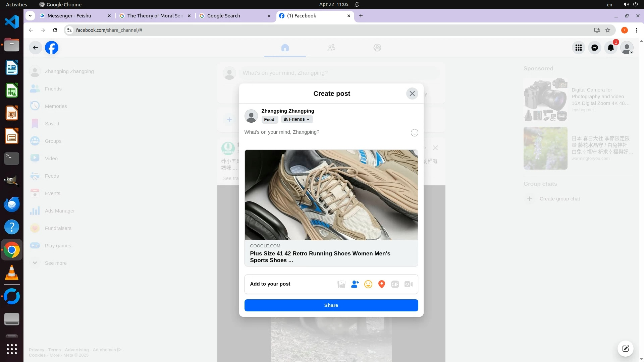Close the Create post dialog
The width and height of the screenshot is (644, 362).
coord(412,94)
